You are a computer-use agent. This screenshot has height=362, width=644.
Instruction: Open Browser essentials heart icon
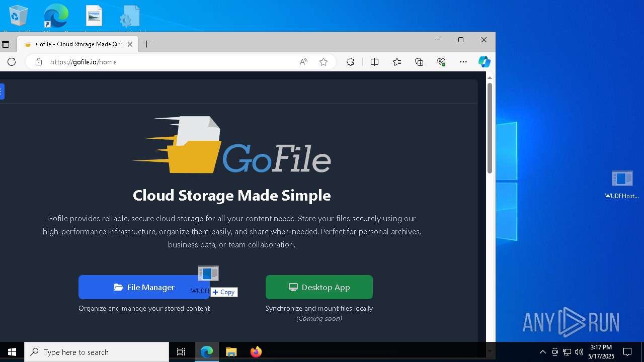point(441,62)
